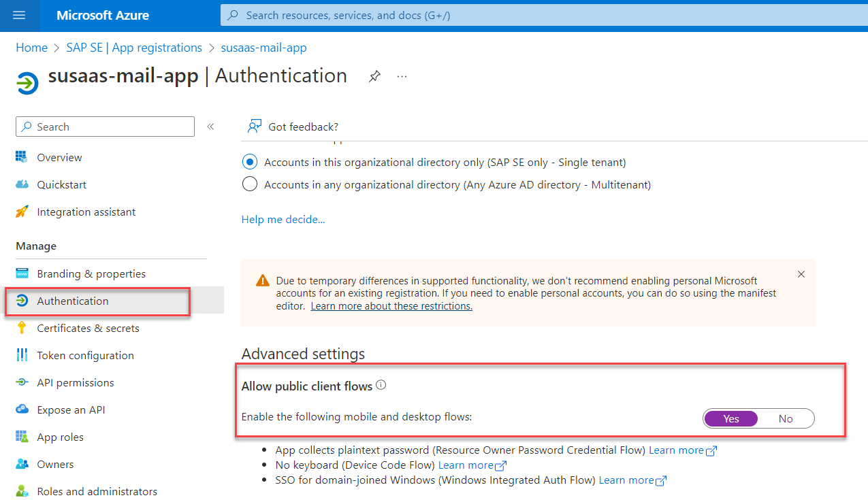
Task: Open SAP SE | App registrations breadcrumb
Action: point(134,48)
